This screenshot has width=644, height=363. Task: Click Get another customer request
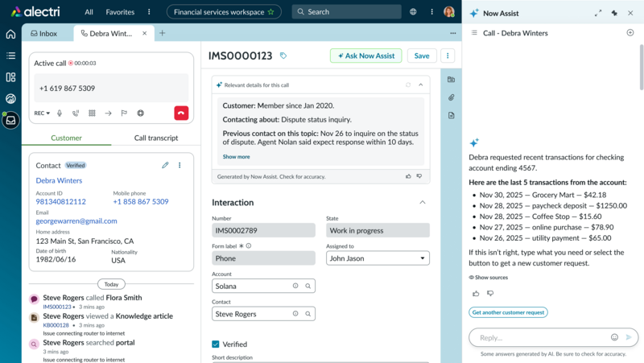(x=508, y=312)
